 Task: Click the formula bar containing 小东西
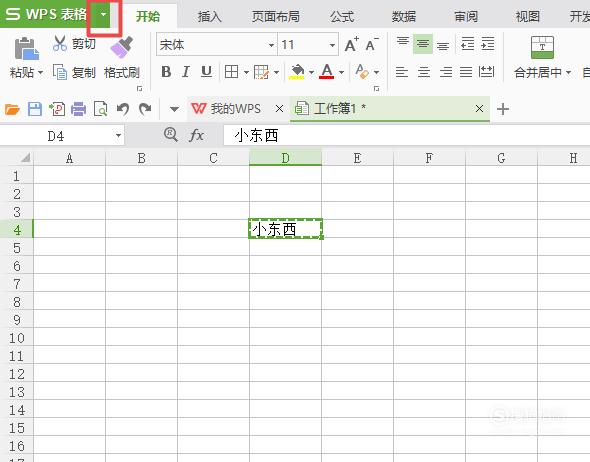click(406, 135)
